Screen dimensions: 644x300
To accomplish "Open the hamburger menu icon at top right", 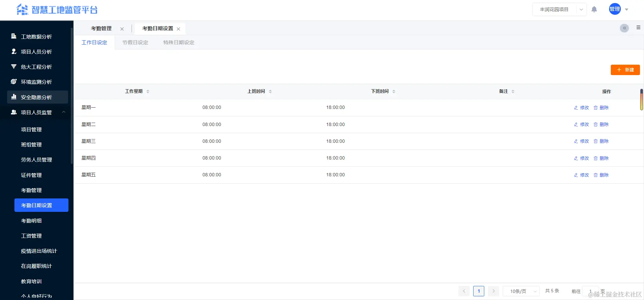I will click(x=638, y=27).
